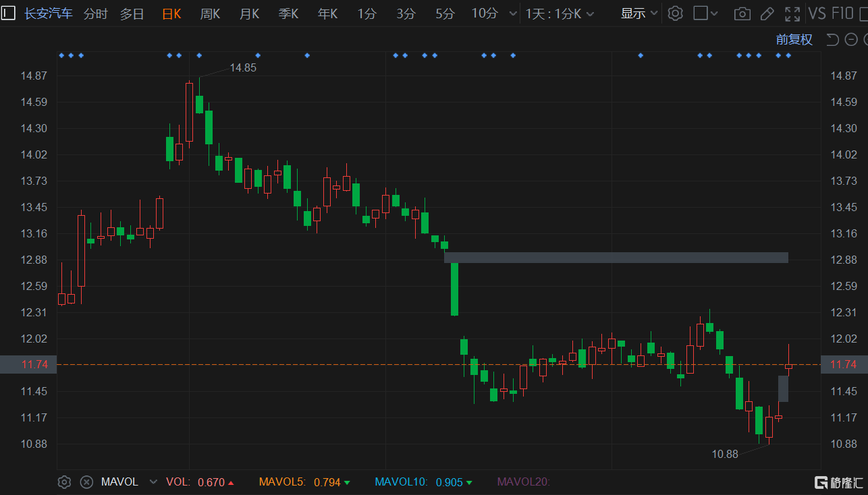Image resolution: width=868 pixels, height=495 pixels.
Task: Activate the pencil drawing tool
Action: coord(767,13)
